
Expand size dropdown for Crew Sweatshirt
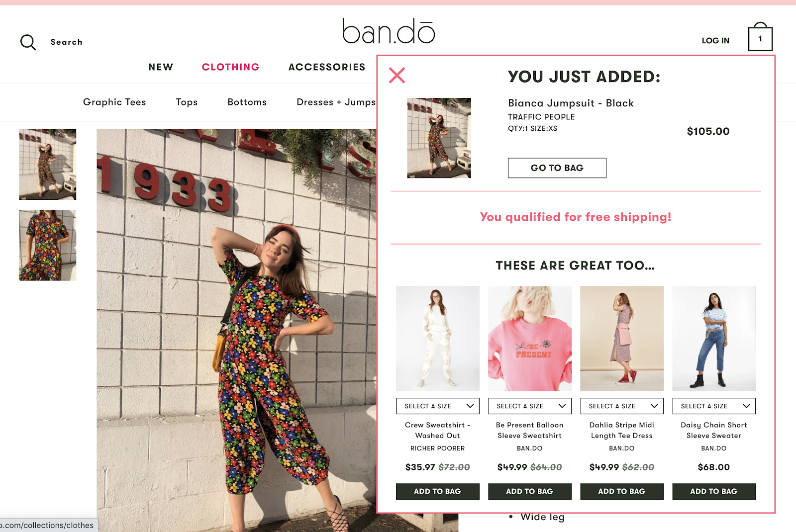[x=438, y=406]
